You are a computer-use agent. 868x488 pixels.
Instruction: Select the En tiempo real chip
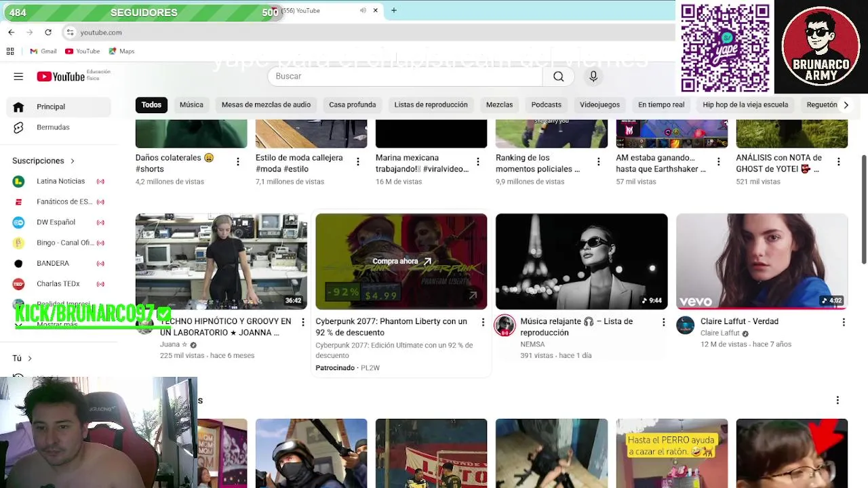point(661,105)
